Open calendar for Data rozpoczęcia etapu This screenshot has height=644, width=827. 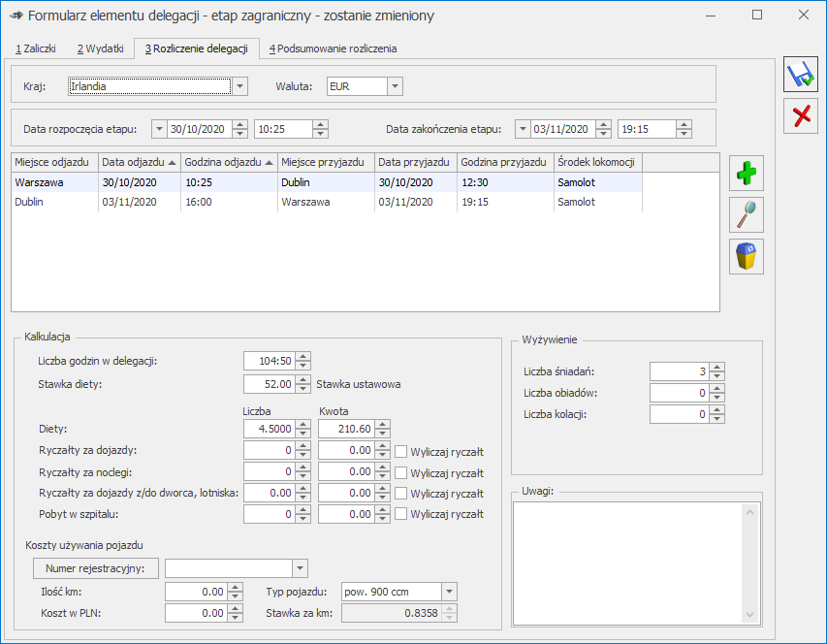click(x=159, y=129)
